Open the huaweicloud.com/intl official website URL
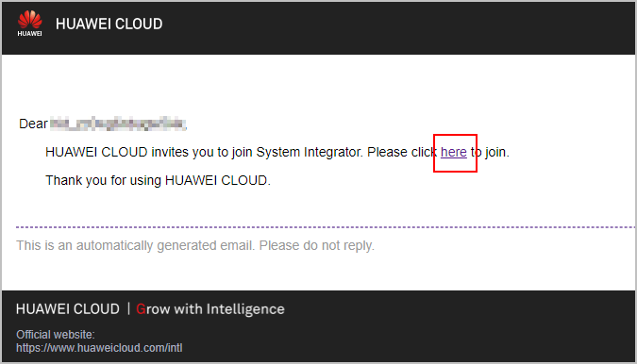This screenshot has height=364, width=637. pos(99,348)
